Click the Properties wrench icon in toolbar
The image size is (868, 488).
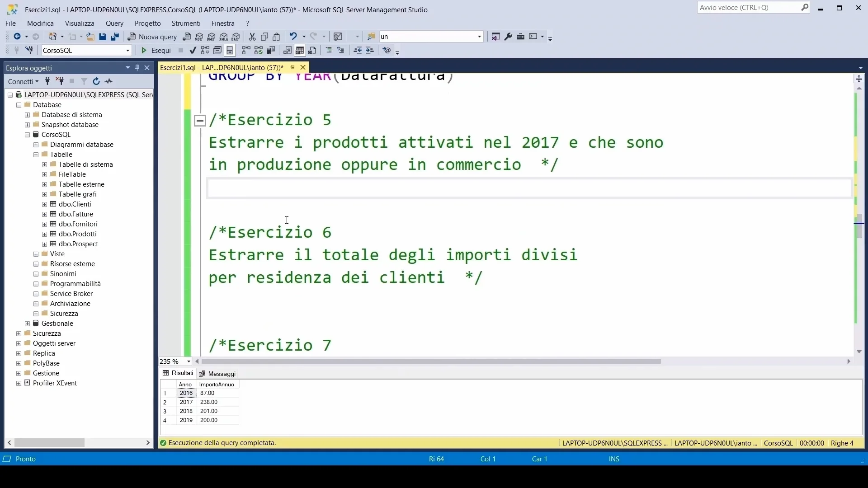click(x=508, y=37)
